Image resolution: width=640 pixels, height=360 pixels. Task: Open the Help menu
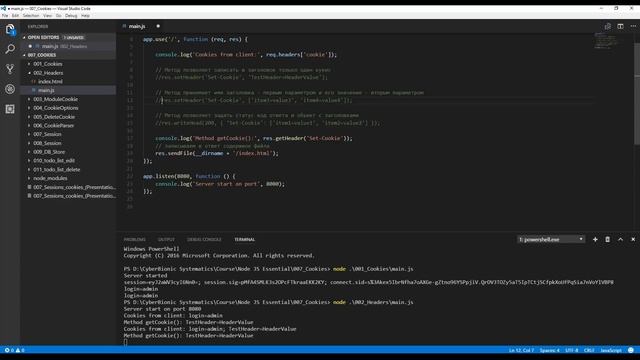tap(85, 16)
